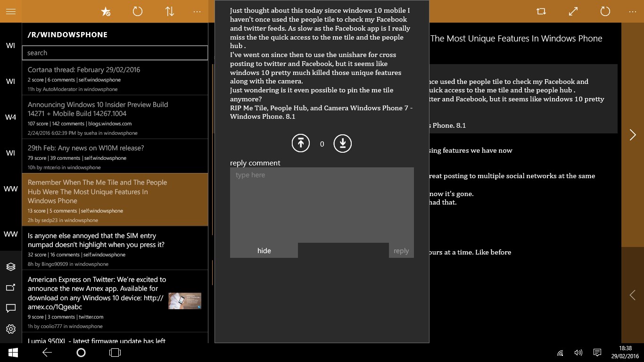The width and height of the screenshot is (644, 362).
Task: Select the WW sidebar item beside SIM entry post
Action: pos(10,234)
